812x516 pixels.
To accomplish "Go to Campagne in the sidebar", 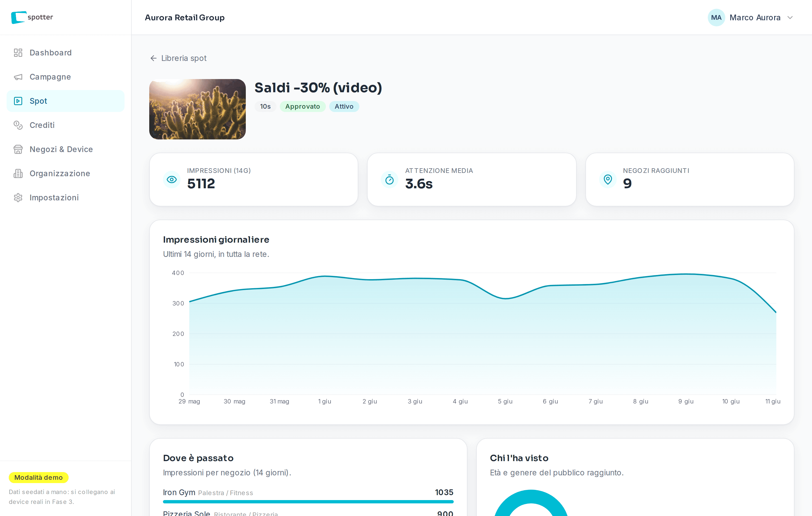I will [65, 77].
